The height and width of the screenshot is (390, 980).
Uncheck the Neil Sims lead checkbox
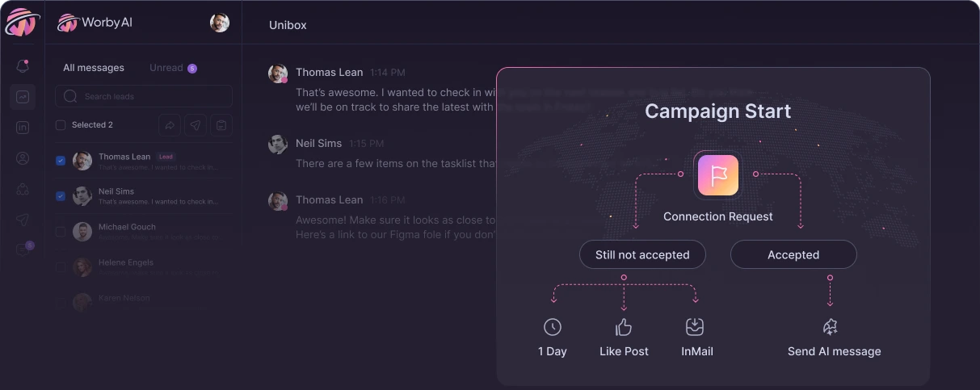(61, 196)
